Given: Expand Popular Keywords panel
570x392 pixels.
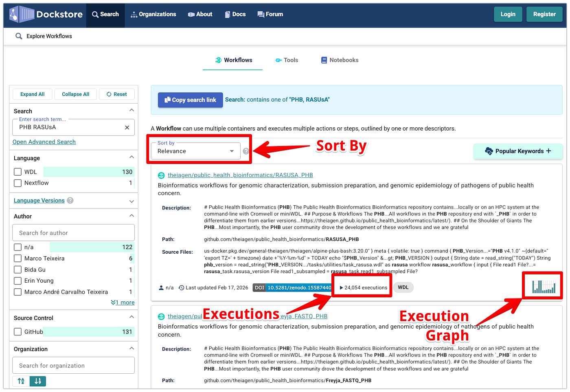Looking at the screenshot, I should (x=518, y=151).
